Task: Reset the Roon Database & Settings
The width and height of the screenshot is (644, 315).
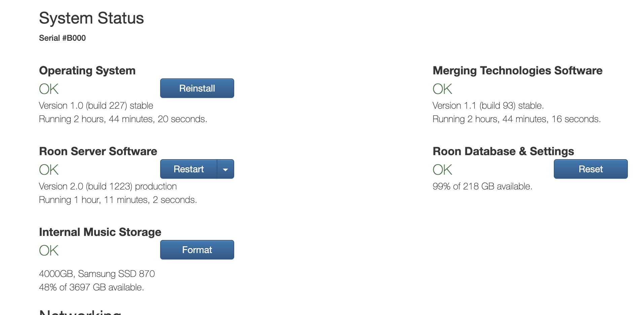Action: tap(591, 169)
